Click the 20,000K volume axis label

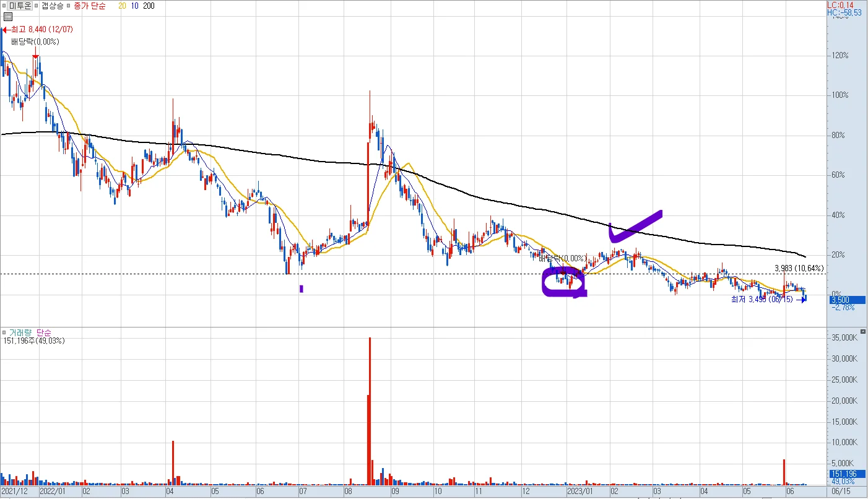844,401
